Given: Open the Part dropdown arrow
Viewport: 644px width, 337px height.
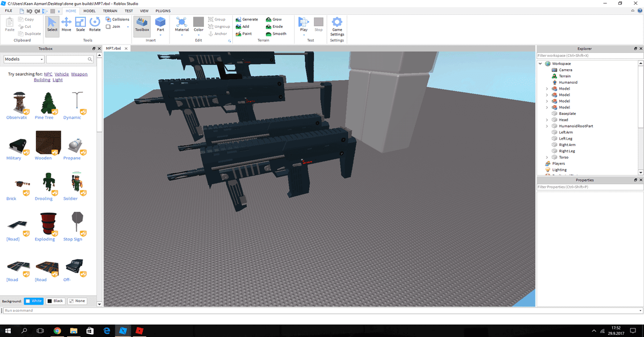Looking at the screenshot, I should tap(160, 35).
